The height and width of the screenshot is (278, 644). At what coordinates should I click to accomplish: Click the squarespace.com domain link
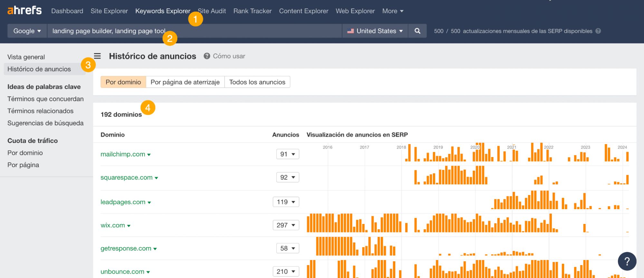tap(127, 177)
